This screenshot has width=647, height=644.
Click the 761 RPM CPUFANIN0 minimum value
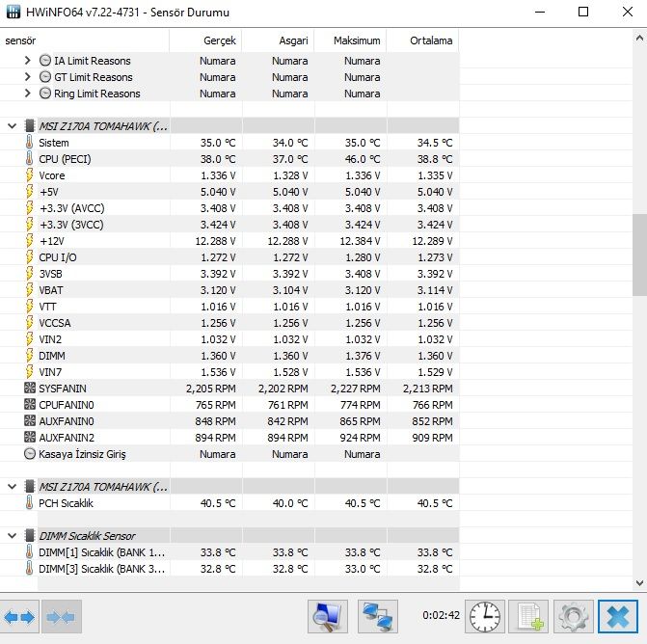287,405
